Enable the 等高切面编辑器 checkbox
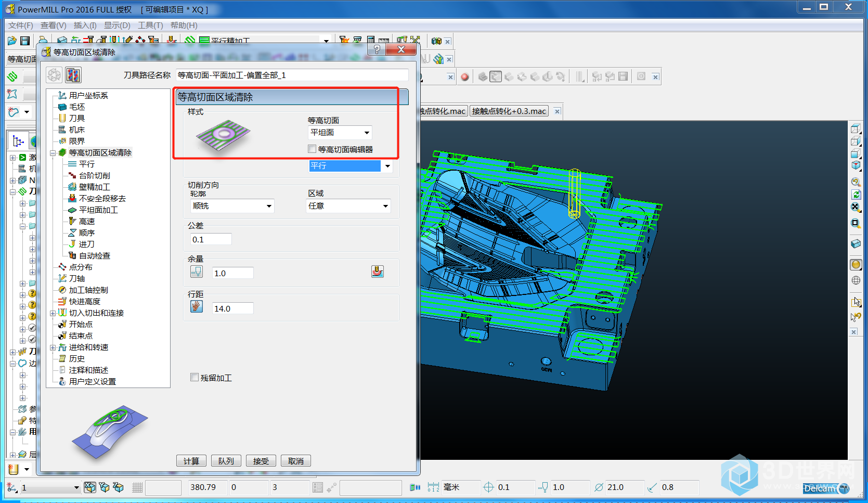The width and height of the screenshot is (868, 503). point(312,149)
